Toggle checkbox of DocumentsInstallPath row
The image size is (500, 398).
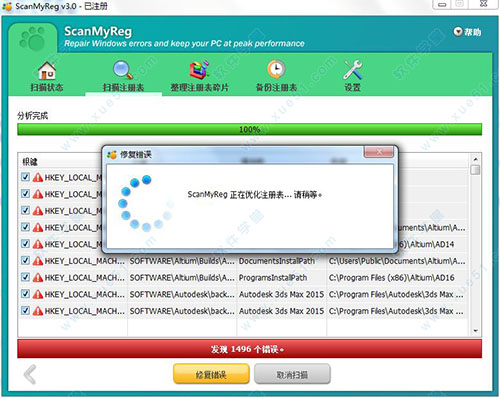click(x=25, y=260)
